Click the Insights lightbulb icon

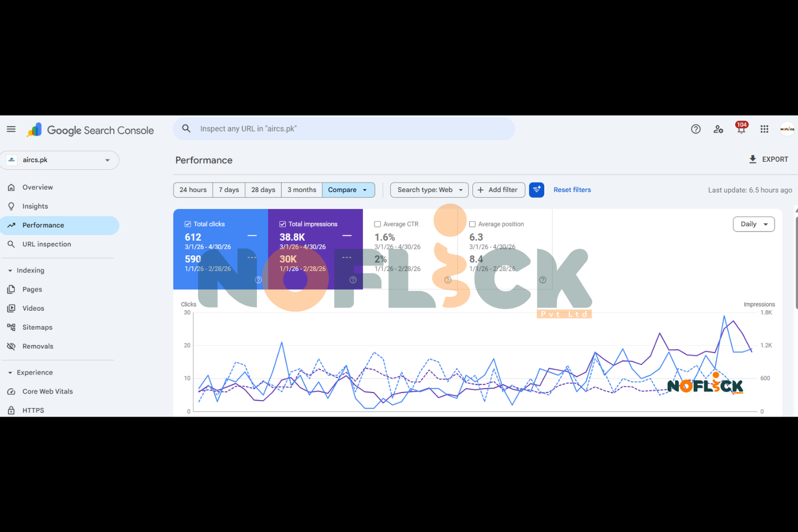pos(11,206)
